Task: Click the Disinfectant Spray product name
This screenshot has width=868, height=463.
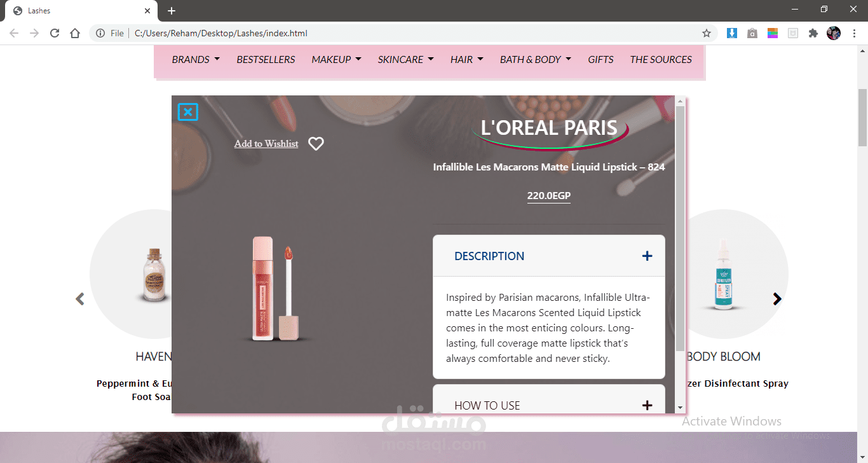Action: click(739, 384)
